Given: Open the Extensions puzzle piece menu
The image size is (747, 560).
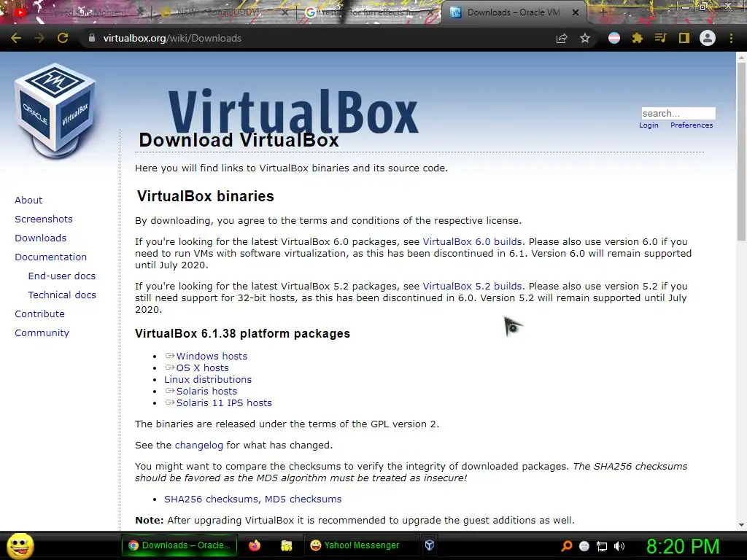Looking at the screenshot, I should [x=638, y=38].
